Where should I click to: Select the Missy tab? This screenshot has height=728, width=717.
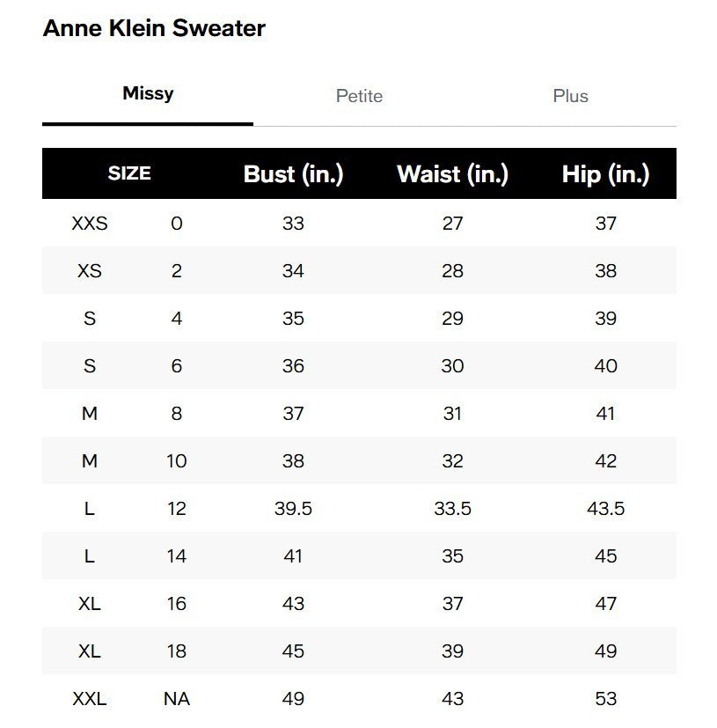coord(148,93)
